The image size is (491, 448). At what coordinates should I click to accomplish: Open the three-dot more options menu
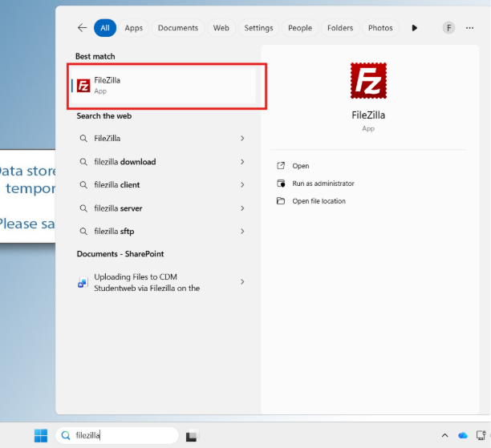[x=468, y=27]
